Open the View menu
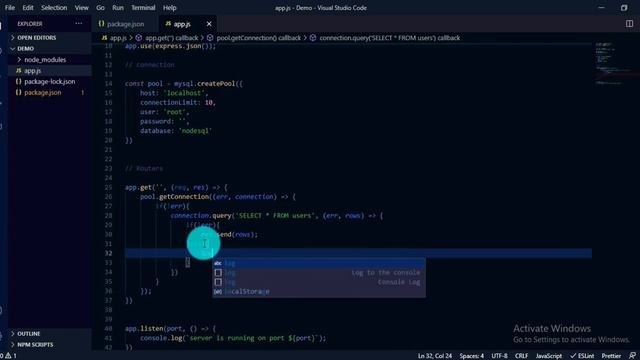This screenshot has height=360, width=640. 82,8
